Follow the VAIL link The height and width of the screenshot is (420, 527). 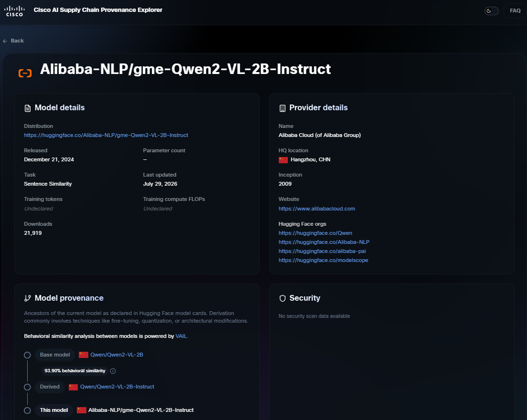[x=181, y=336]
